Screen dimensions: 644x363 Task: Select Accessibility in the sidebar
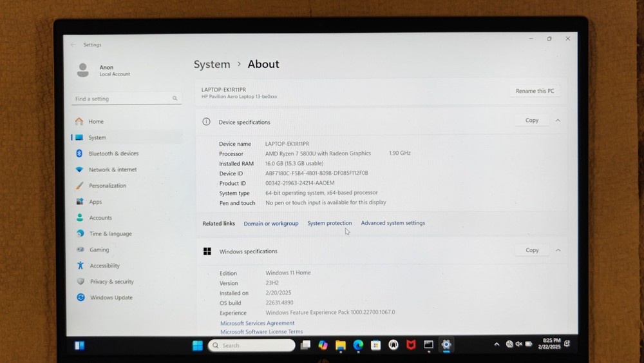click(x=104, y=266)
